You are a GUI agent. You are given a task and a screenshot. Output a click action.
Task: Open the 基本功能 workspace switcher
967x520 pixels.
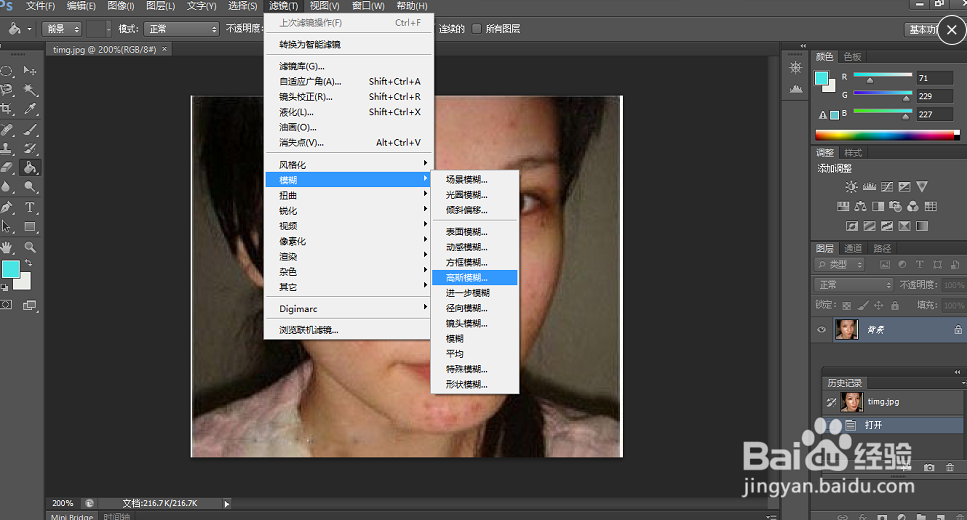click(x=921, y=29)
